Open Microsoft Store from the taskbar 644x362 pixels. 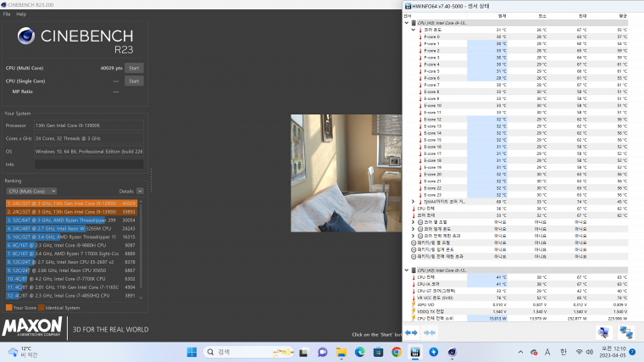point(378,352)
